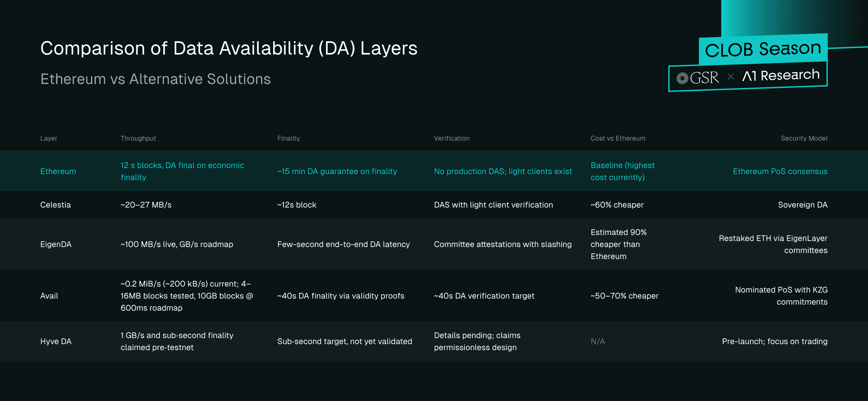Click 'Few-second end-to-end DA latency'
868x401 pixels.
click(x=344, y=244)
